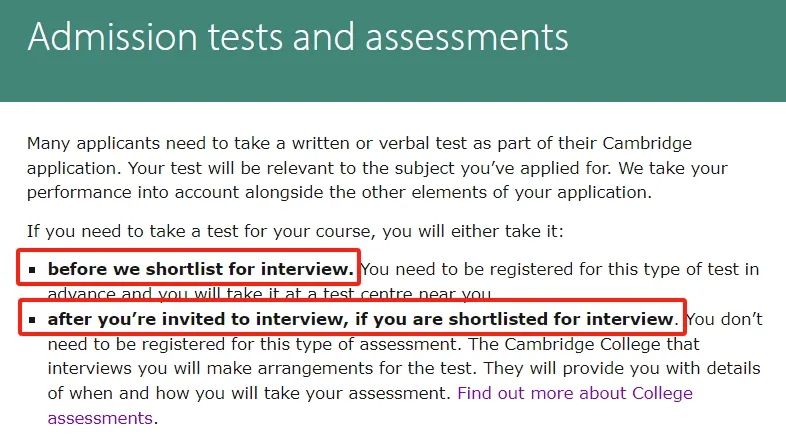Screen dimensions: 786x435
Task: Click the bold text 'before we shortlist for interview.'
Action: [201, 269]
